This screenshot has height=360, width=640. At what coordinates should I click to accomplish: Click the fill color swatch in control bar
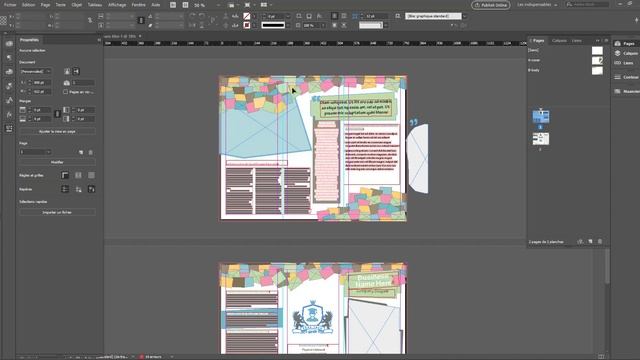tap(247, 16)
